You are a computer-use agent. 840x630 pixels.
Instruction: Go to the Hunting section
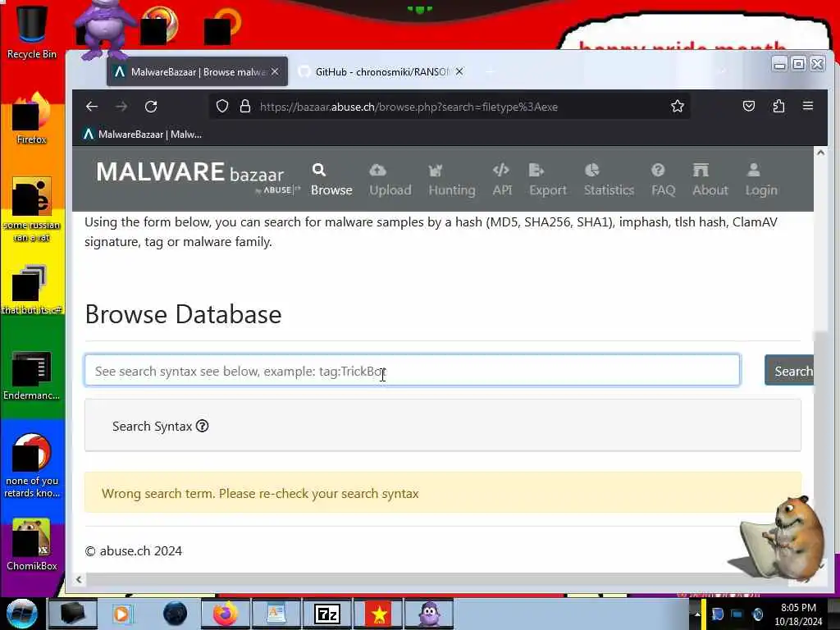(x=452, y=180)
